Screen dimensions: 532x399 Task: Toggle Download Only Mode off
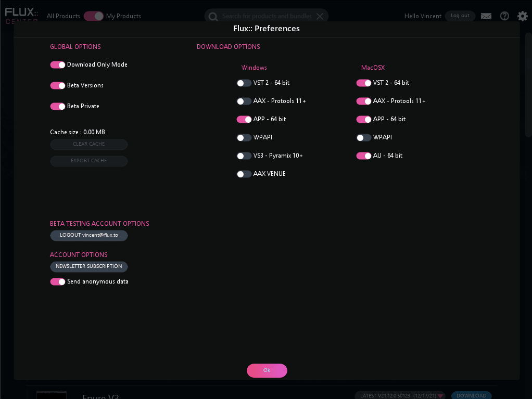coord(57,65)
